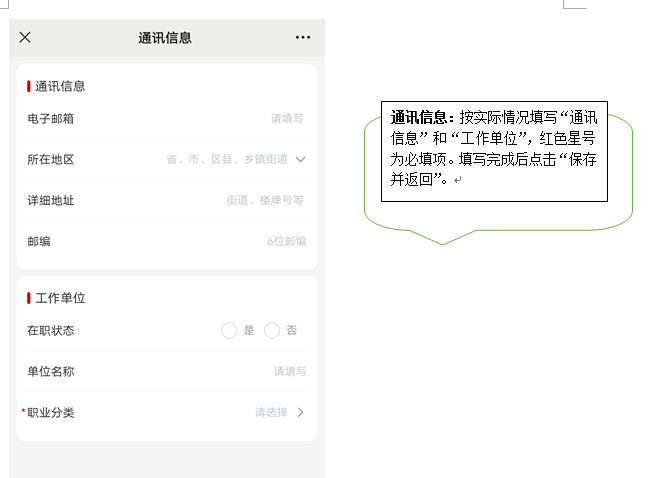Click the 单位名称 label
Screen dimensions: 655x478
click(51, 371)
